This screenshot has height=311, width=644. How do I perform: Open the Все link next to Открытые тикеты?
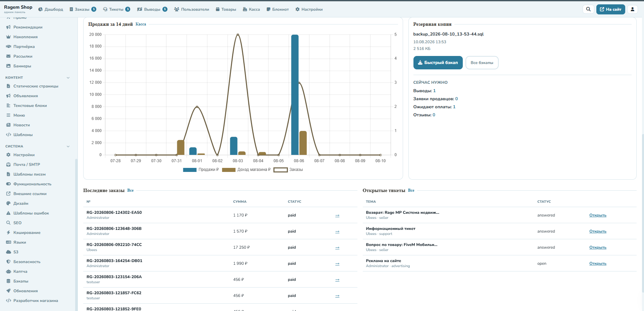(411, 190)
